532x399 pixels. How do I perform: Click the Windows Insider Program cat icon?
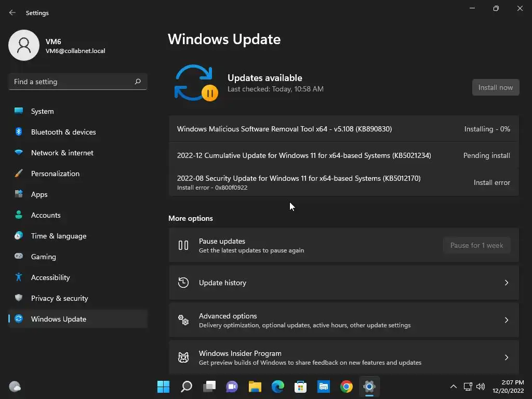tap(183, 357)
